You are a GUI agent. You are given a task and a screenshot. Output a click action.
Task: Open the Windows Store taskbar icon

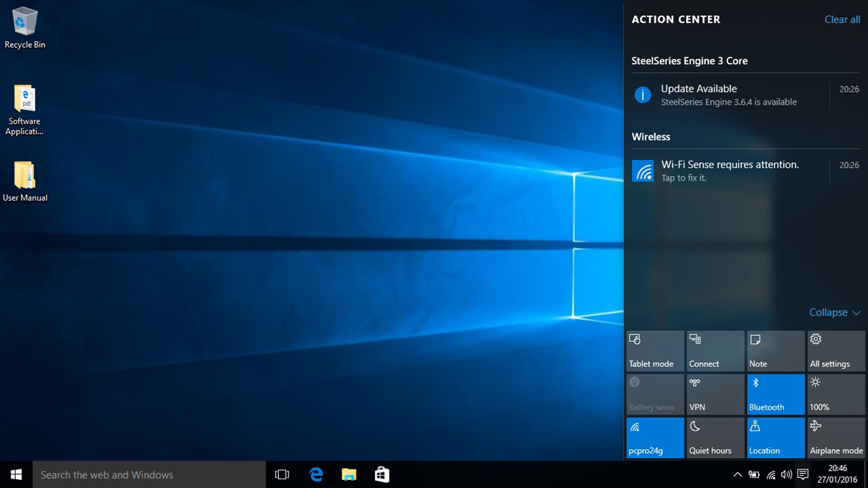point(382,475)
